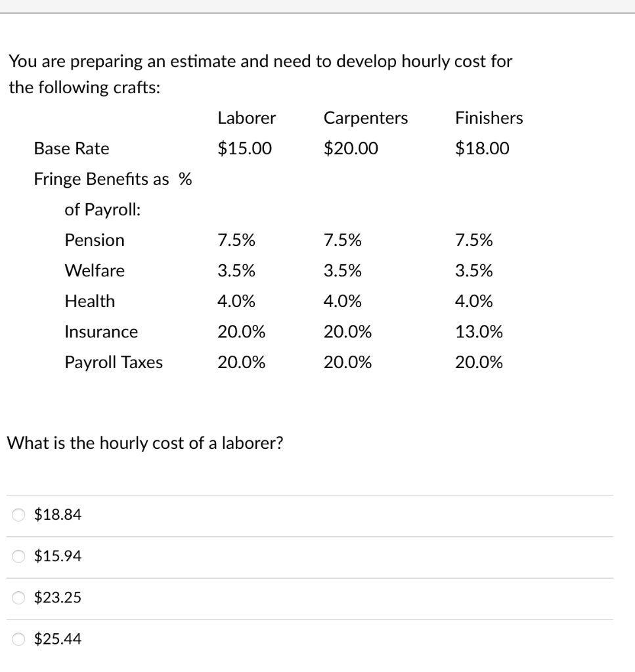Click the Finishers column header

[489, 118]
